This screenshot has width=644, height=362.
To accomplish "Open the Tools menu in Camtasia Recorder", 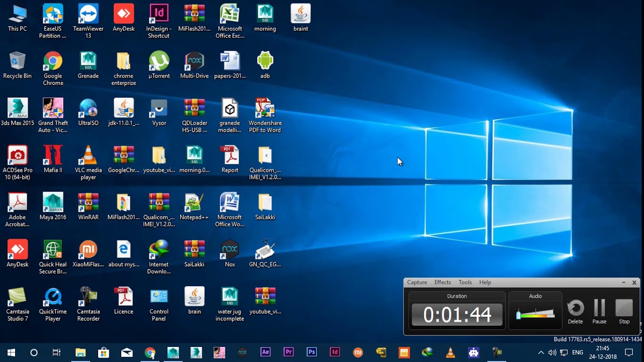I will tap(465, 283).
